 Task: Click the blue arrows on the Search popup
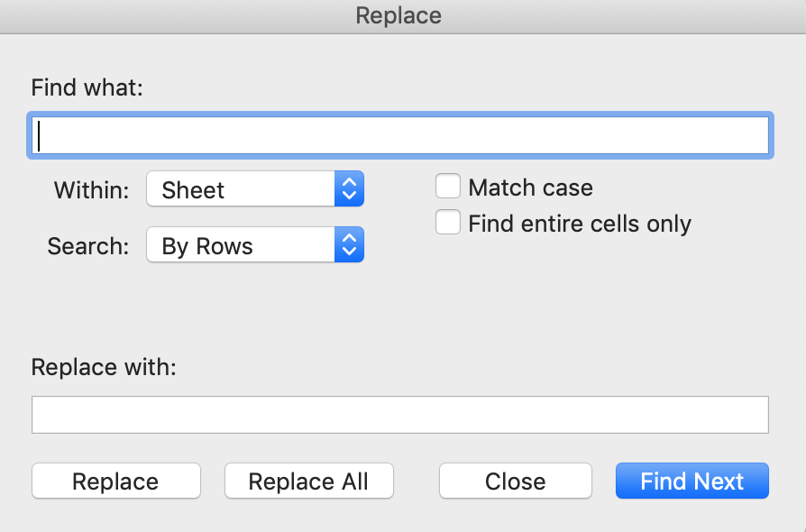(x=350, y=244)
